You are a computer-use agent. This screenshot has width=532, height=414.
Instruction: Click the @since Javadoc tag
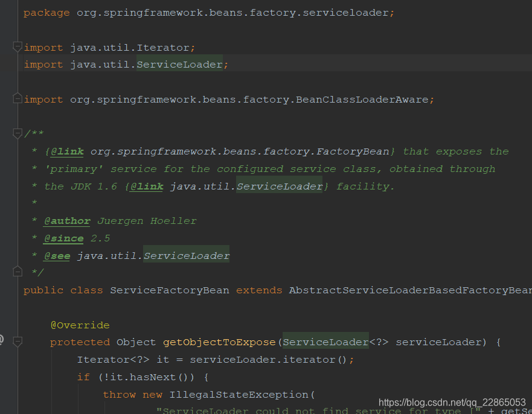(64, 238)
